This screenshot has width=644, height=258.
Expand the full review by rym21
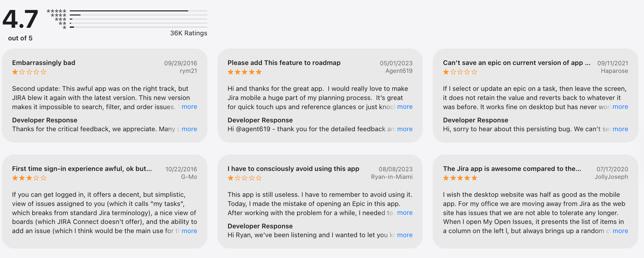[x=189, y=107]
